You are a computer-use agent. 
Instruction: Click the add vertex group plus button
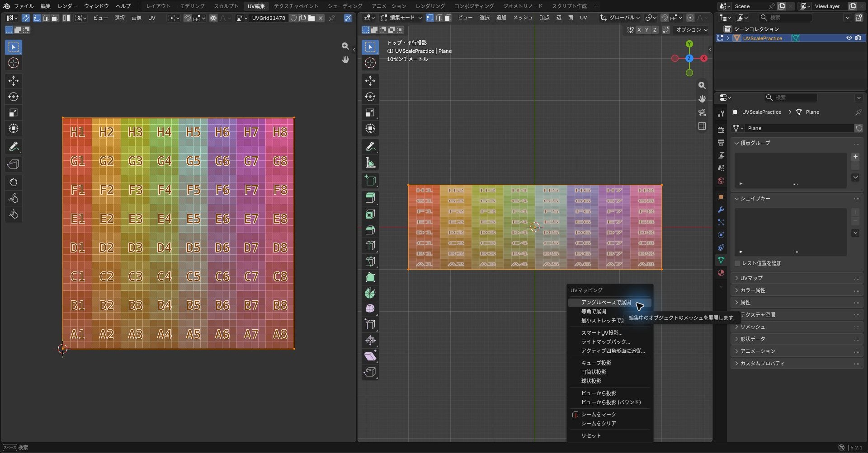click(x=855, y=157)
